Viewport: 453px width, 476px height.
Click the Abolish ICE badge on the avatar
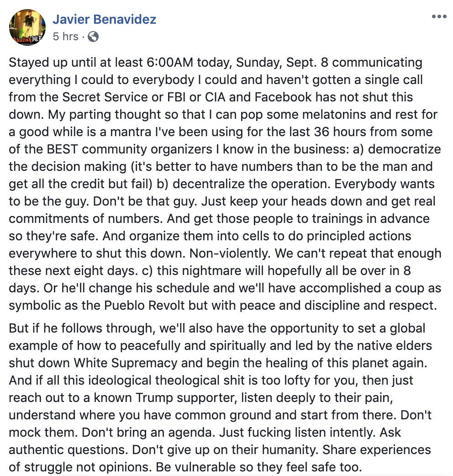(x=26, y=39)
